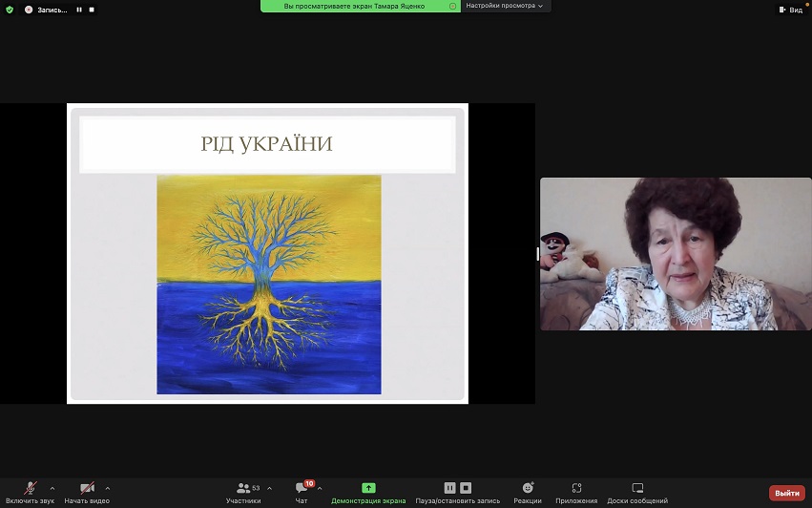This screenshot has width=812, height=508.
Task: Click Запись recording label text
Action: click(52, 10)
